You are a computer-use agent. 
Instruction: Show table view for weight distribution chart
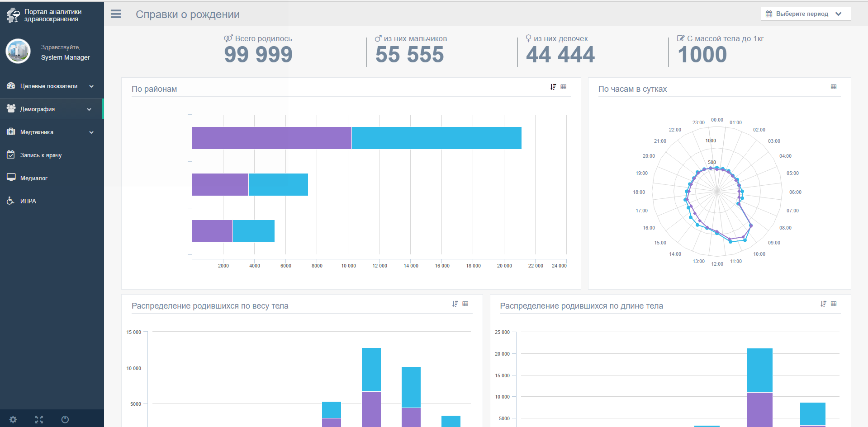tap(465, 304)
